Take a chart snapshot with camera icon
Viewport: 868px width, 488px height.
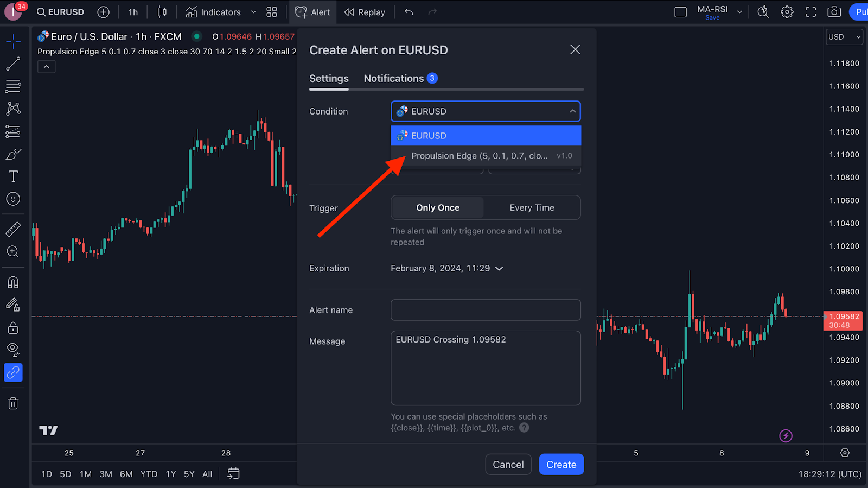pos(834,12)
